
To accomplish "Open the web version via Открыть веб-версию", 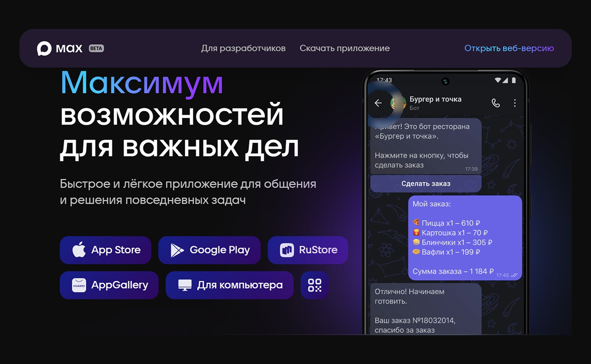I will (x=509, y=48).
